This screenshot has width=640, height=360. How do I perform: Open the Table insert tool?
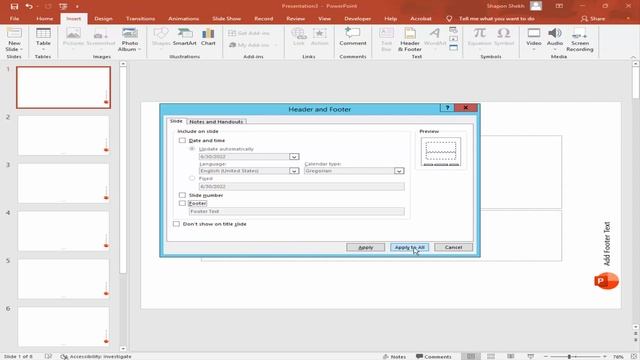coord(43,39)
